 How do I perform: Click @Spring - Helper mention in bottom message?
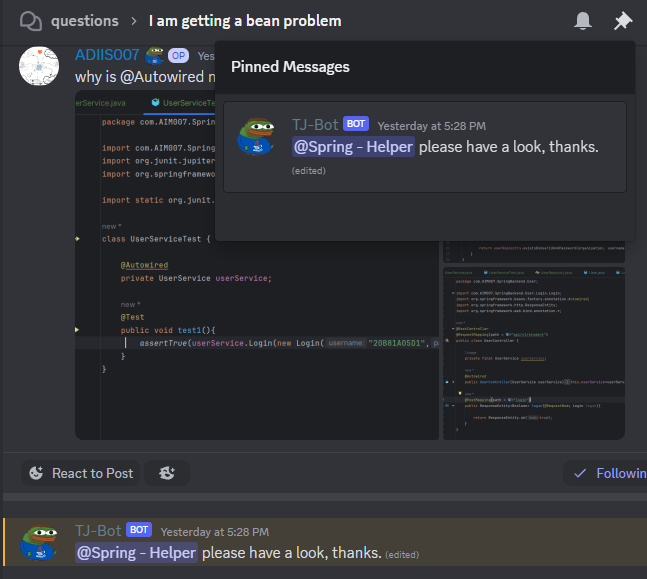click(x=136, y=553)
